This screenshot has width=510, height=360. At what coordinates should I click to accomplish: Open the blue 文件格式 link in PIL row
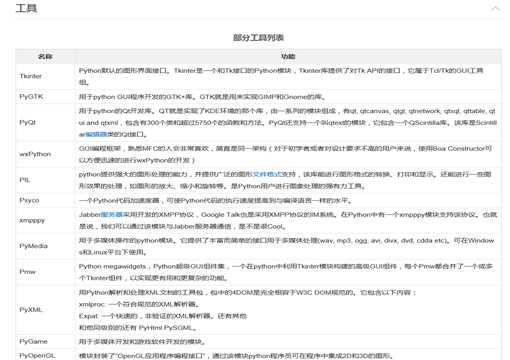click(268, 174)
